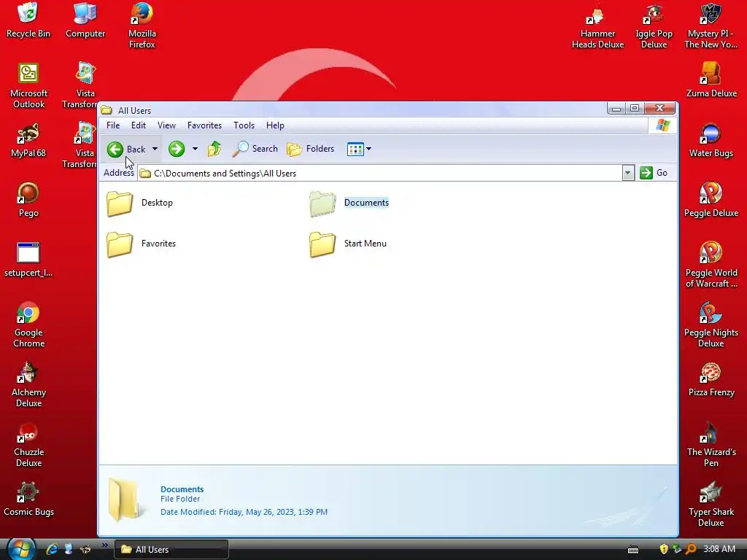Click the yellow security shield tray icon
Screen dimensions: 747x560
point(664,549)
